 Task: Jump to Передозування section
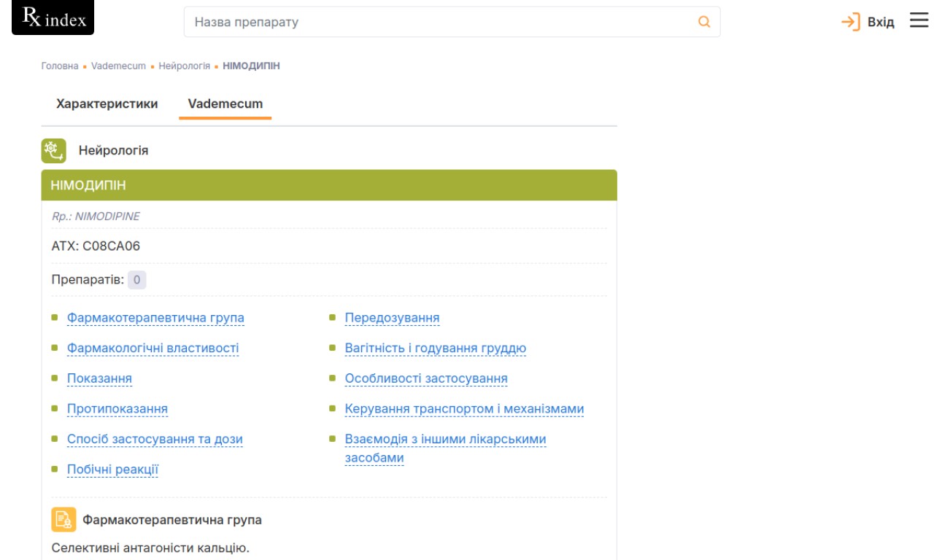392,318
